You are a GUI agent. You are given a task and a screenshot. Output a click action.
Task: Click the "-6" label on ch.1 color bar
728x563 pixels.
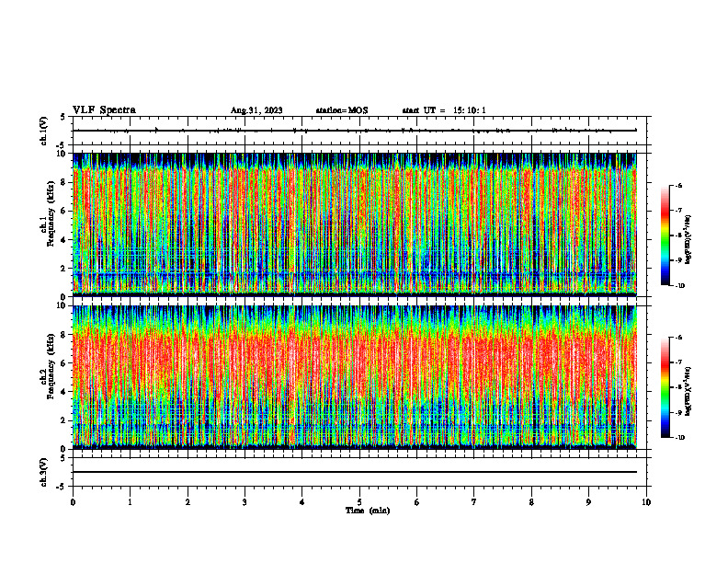tap(678, 185)
